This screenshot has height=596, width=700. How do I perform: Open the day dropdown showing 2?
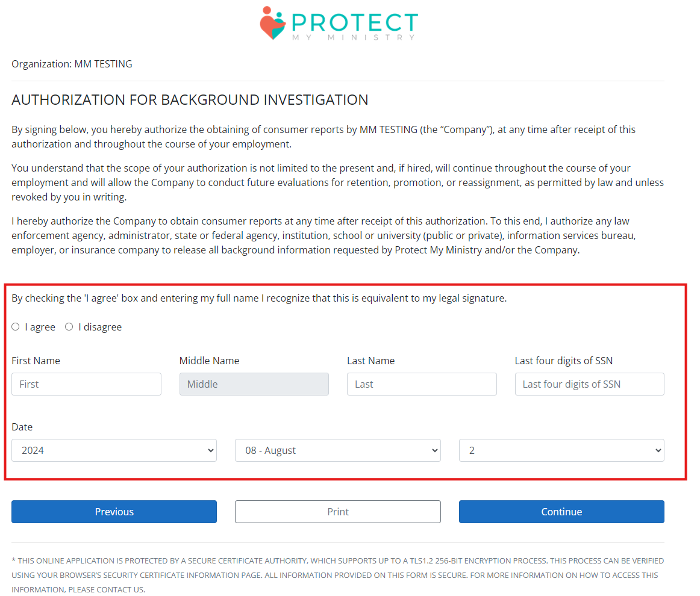[x=561, y=450]
